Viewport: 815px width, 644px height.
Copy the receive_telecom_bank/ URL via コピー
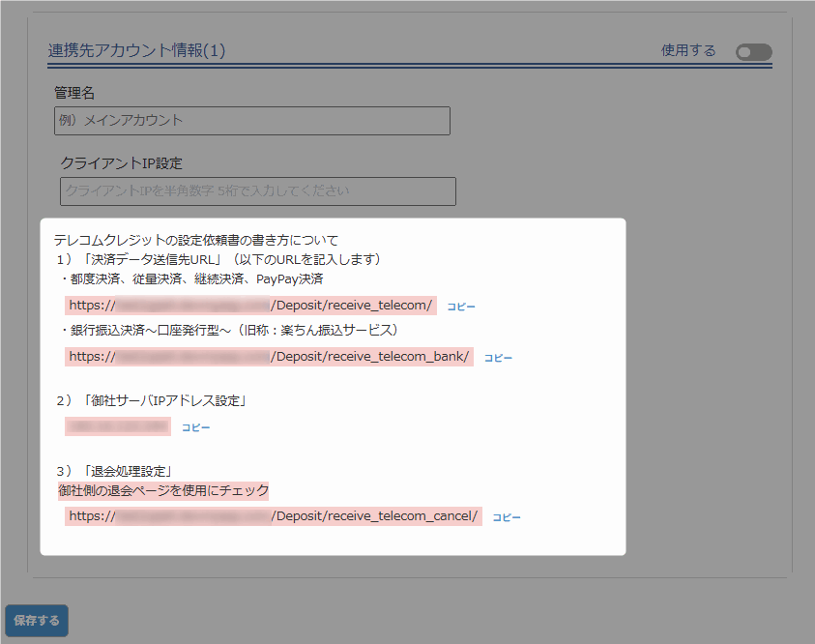498,358
